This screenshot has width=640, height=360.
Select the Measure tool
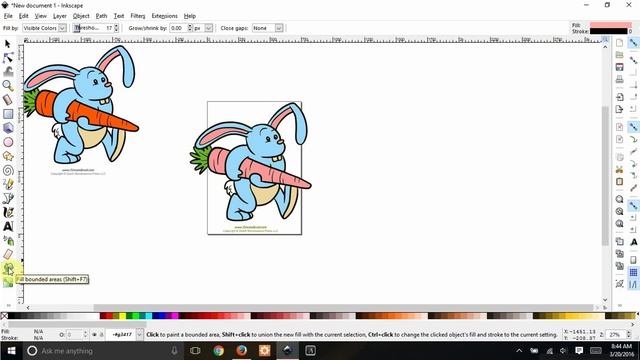8,100
